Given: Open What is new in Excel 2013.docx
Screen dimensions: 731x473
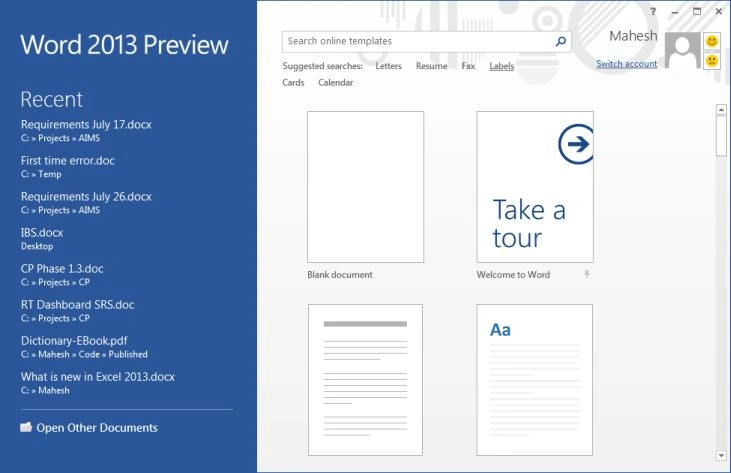Looking at the screenshot, I should pos(98,383).
